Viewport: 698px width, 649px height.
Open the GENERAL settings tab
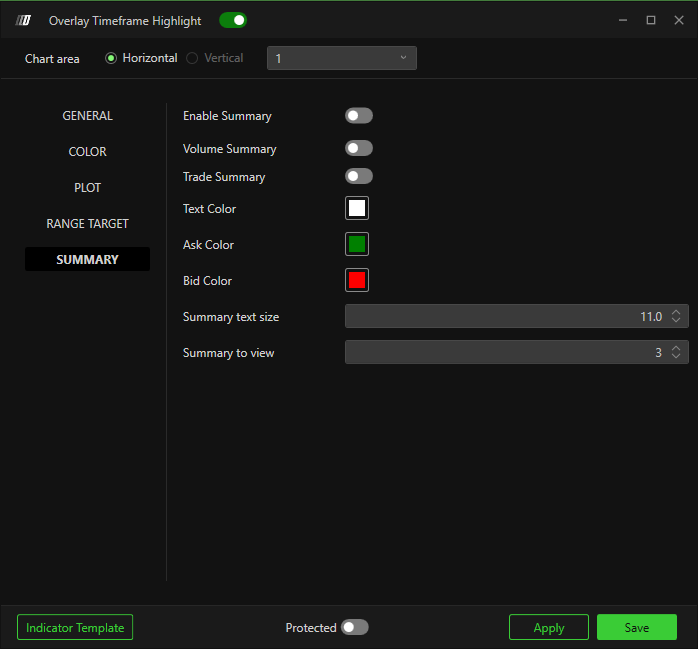tap(88, 116)
